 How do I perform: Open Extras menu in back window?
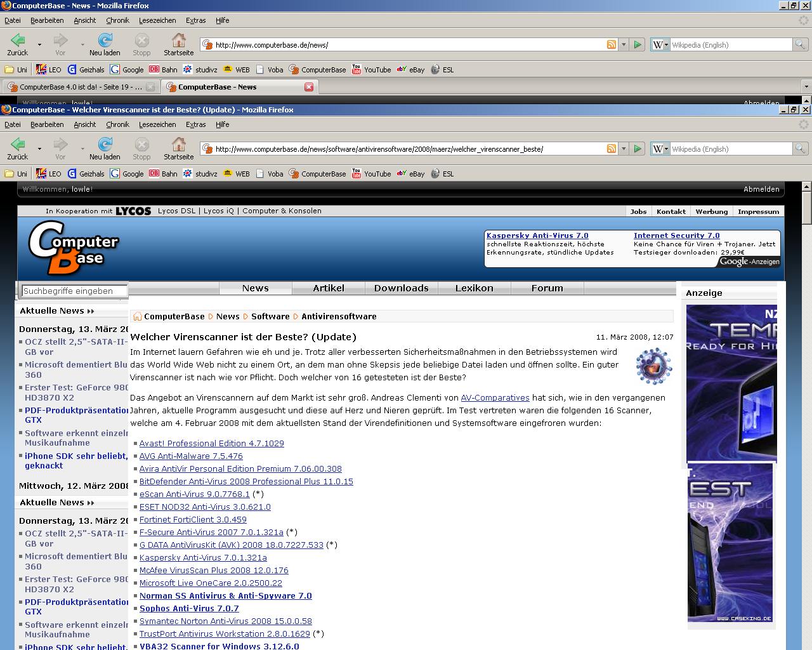(x=195, y=20)
